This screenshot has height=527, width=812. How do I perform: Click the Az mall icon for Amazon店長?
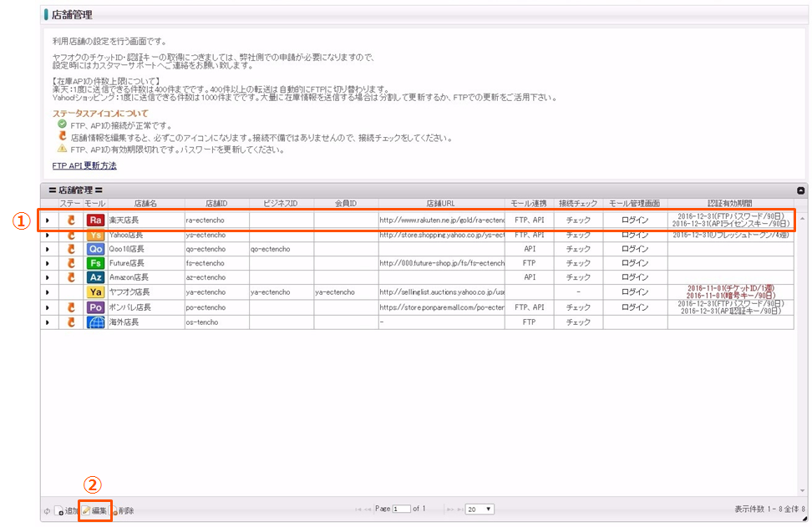tap(95, 277)
